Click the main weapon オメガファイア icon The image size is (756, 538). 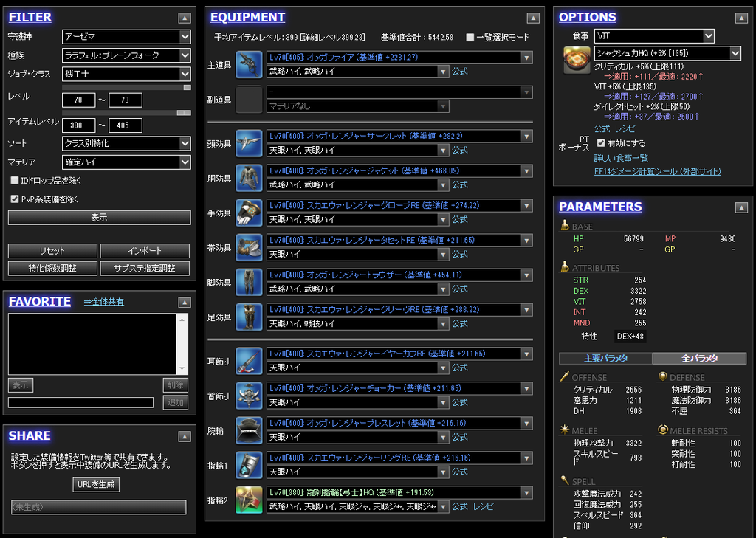249,65
